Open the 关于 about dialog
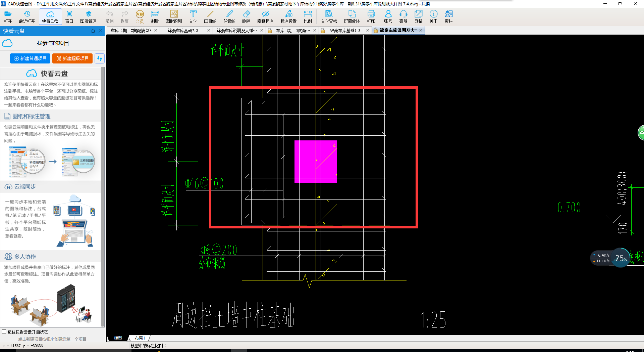The width and height of the screenshot is (644, 352). (x=433, y=16)
